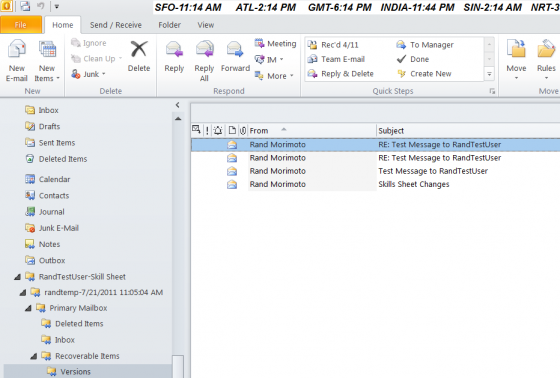This screenshot has width=560, height=378.
Task: Open the top Deleted Items folder
Action: [56, 159]
